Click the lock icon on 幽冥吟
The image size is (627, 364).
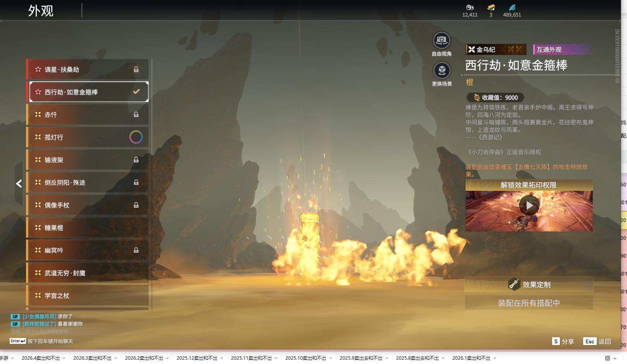tap(136, 250)
